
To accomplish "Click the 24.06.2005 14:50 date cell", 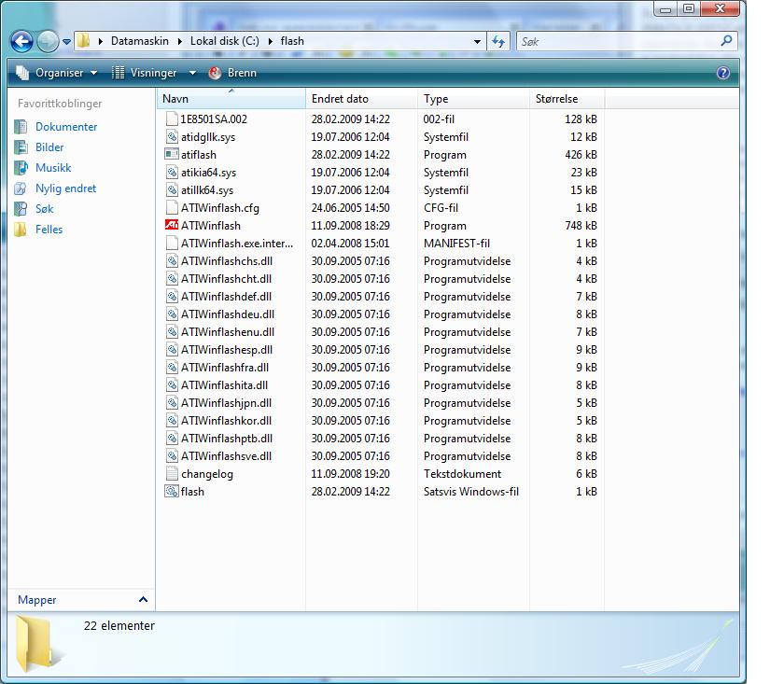I will [x=350, y=208].
